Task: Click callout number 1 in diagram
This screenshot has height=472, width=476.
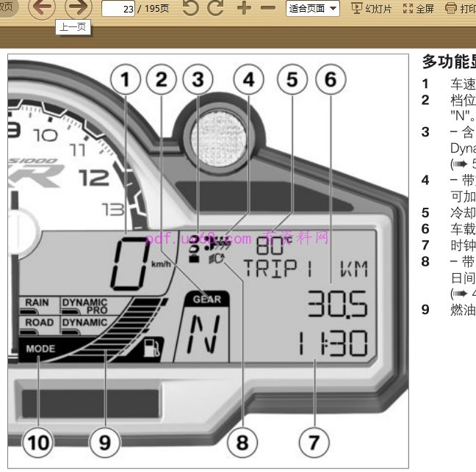Action: pyautogui.click(x=128, y=79)
